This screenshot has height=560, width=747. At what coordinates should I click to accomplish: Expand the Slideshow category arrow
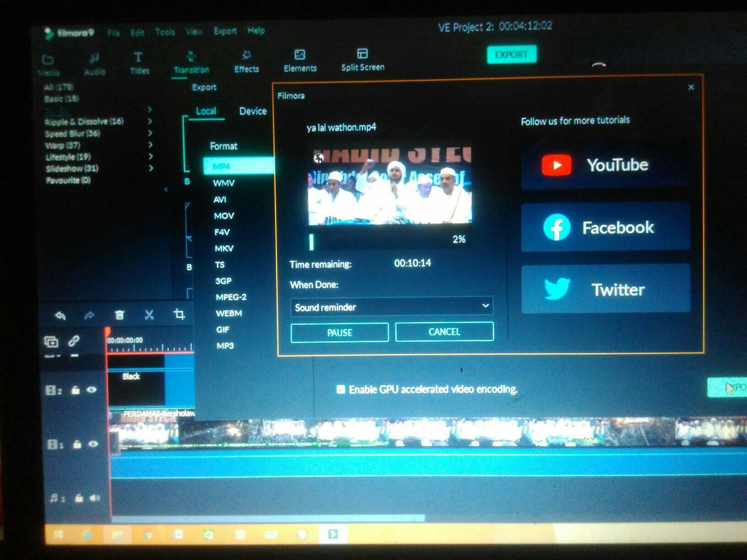(151, 168)
